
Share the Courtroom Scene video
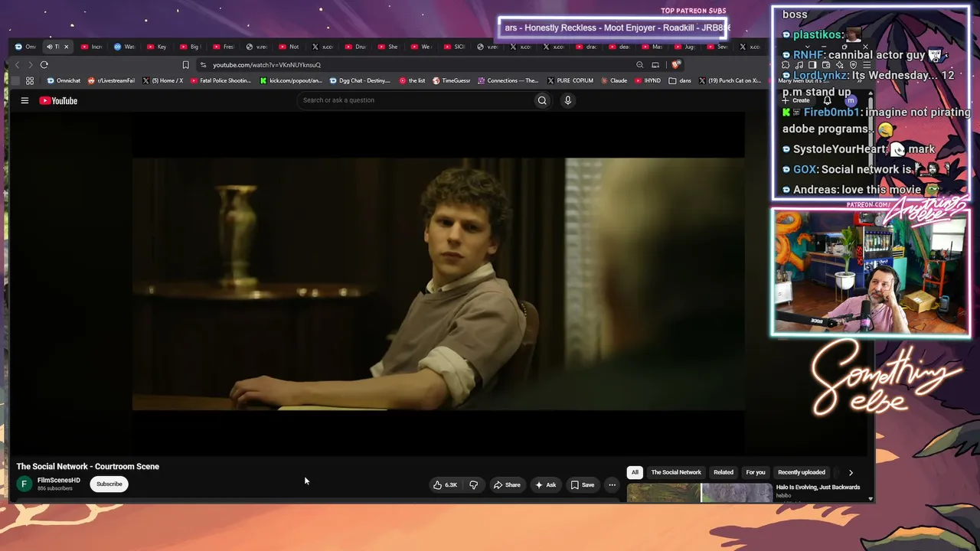click(x=507, y=484)
